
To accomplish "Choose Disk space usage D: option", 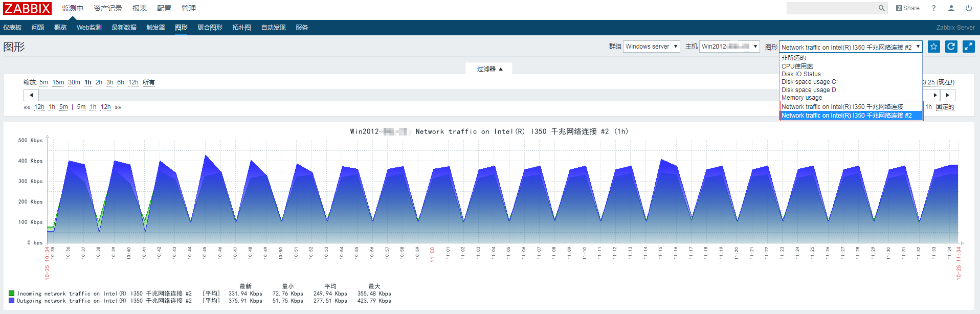I will 851,90.
